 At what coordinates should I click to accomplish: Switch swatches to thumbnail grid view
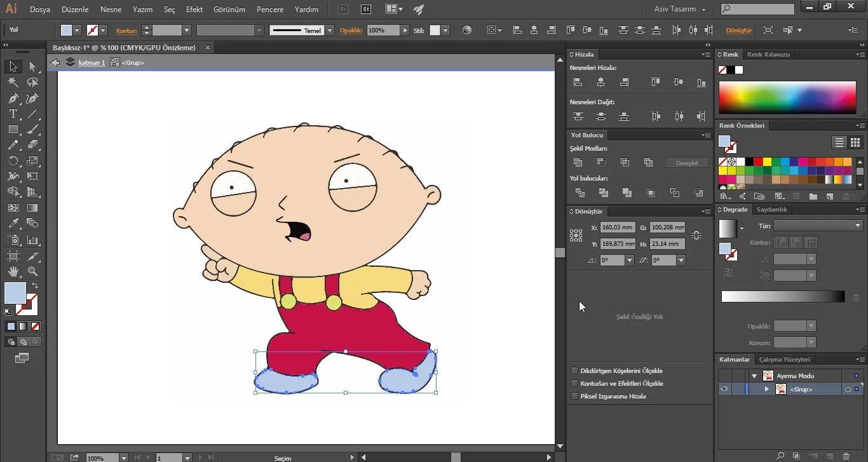pyautogui.click(x=855, y=142)
